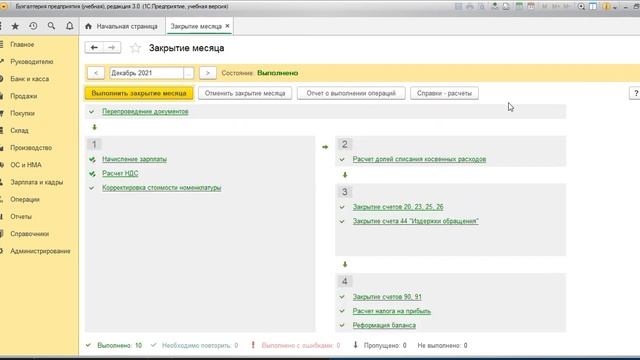Image resolution: width=640 pixels, height=360 pixels.
Task: Open the Руководителю section
Action: pyautogui.click(x=32, y=62)
